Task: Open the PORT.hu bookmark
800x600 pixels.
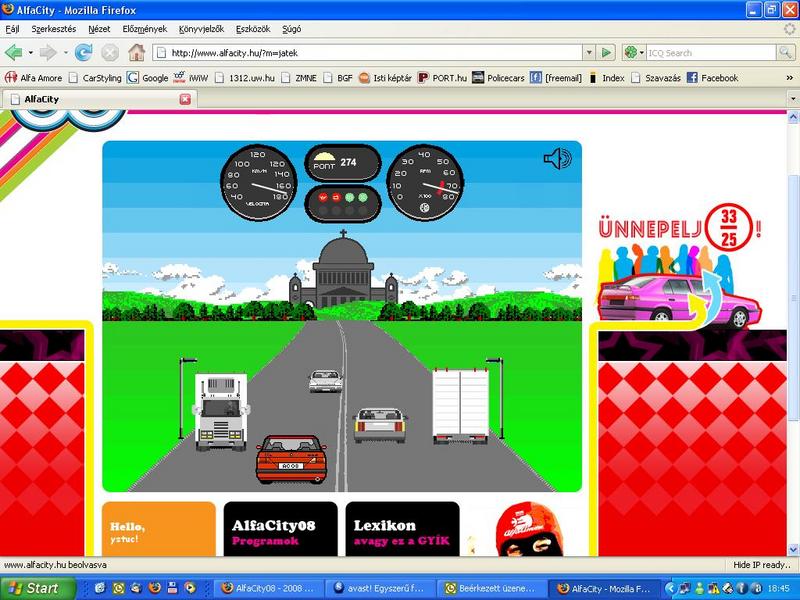Action: pos(442,78)
